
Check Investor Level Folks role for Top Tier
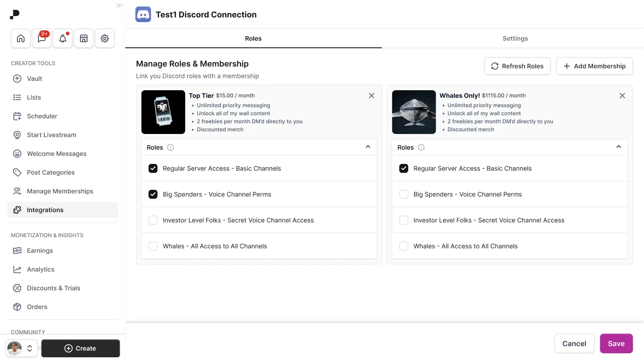tap(153, 220)
